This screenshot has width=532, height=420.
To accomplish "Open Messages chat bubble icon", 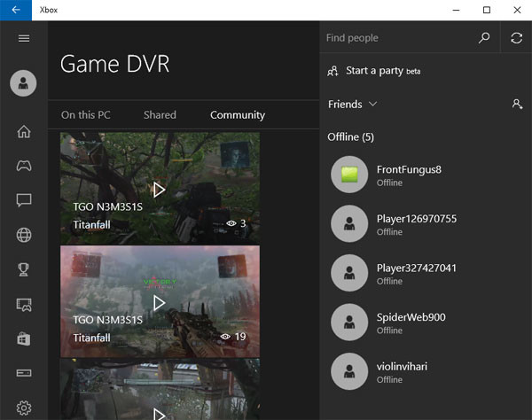I will (24, 200).
